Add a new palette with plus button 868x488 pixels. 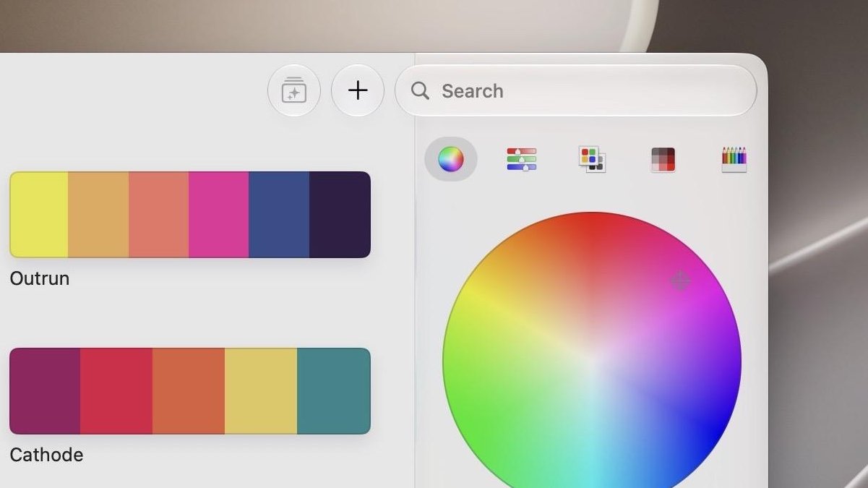(x=358, y=90)
